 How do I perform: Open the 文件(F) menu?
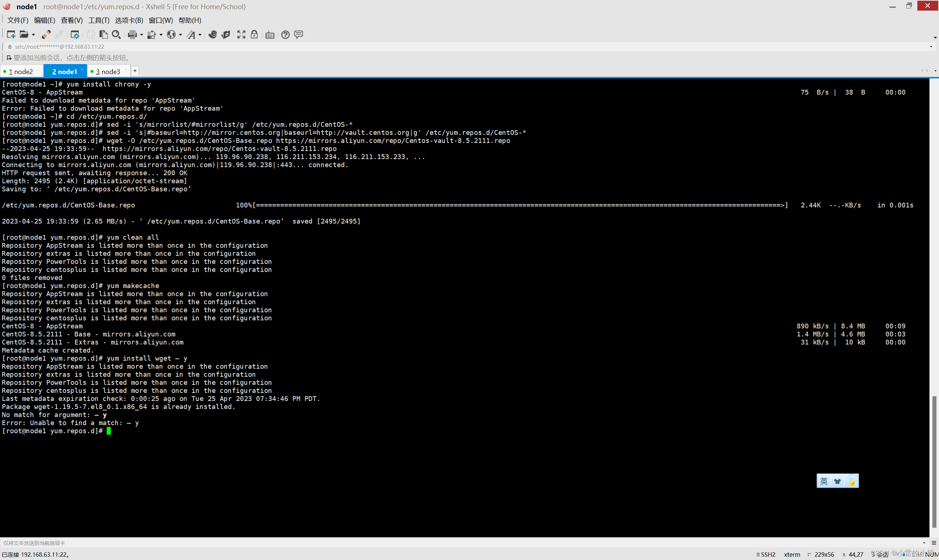tap(18, 21)
